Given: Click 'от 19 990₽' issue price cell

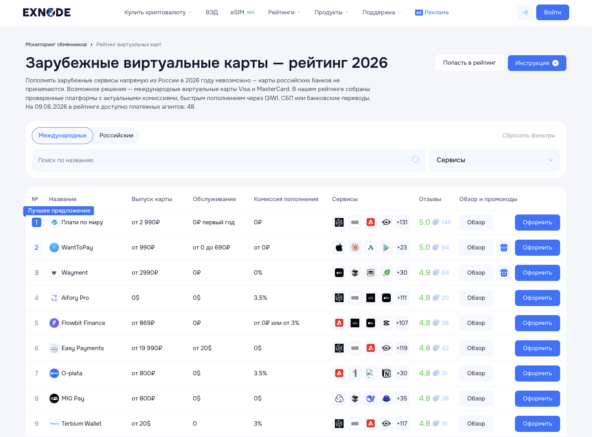Looking at the screenshot, I should tap(147, 348).
